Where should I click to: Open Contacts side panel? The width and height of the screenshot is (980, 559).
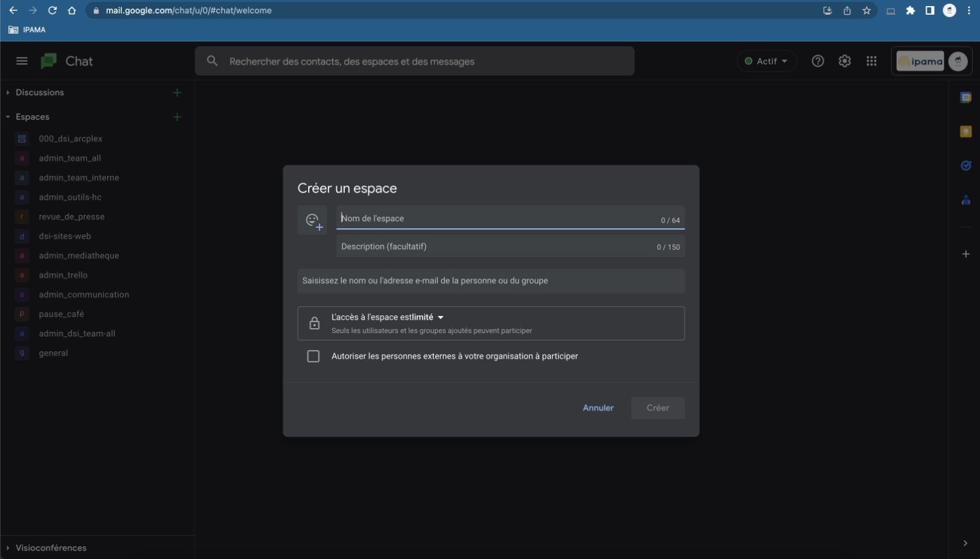tap(966, 200)
